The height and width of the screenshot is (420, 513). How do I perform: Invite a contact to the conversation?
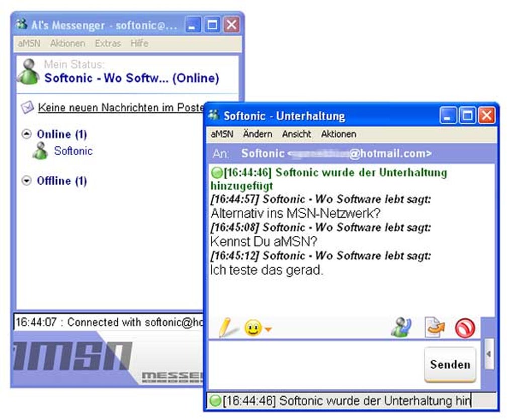click(x=401, y=327)
